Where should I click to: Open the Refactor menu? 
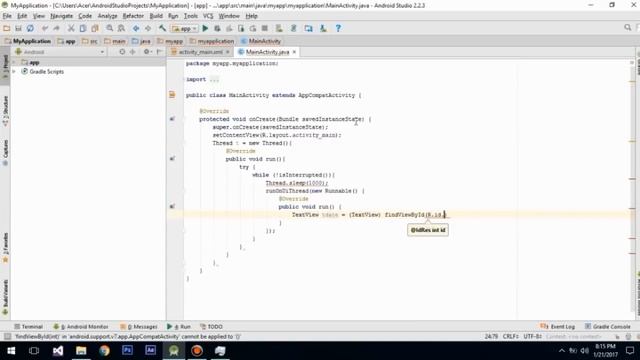click(x=133, y=16)
